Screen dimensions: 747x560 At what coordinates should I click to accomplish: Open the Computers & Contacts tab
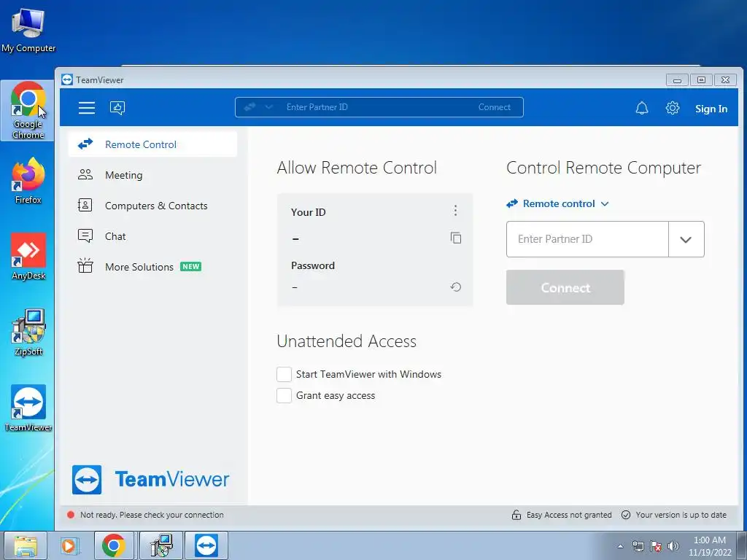(x=152, y=205)
